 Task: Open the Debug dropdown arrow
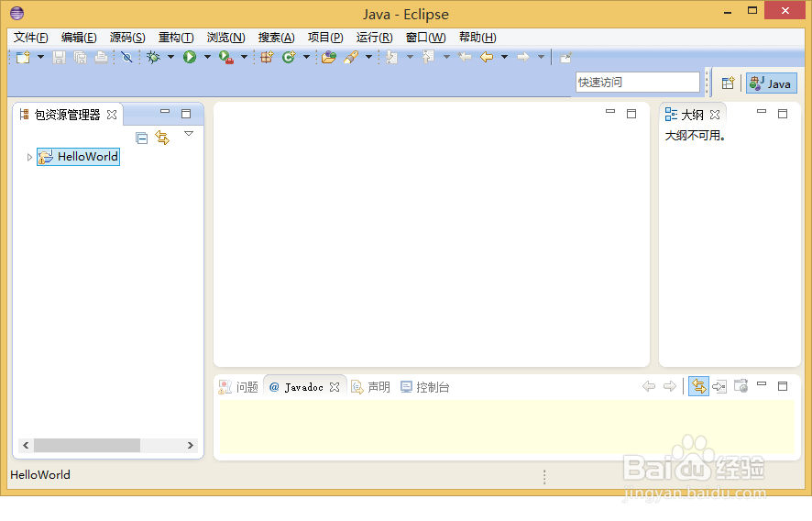pyautogui.click(x=170, y=57)
